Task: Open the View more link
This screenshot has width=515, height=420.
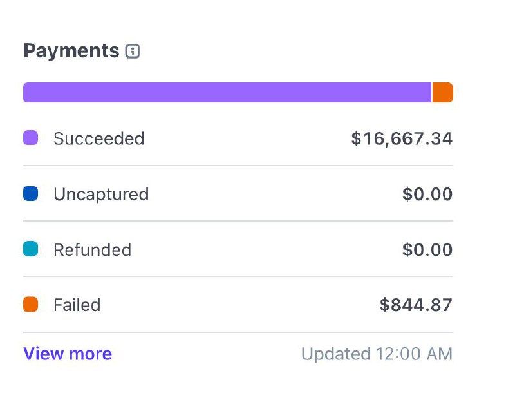Action: point(68,354)
